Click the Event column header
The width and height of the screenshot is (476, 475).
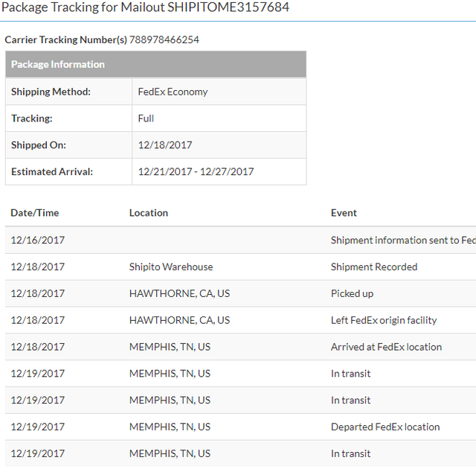tap(344, 213)
